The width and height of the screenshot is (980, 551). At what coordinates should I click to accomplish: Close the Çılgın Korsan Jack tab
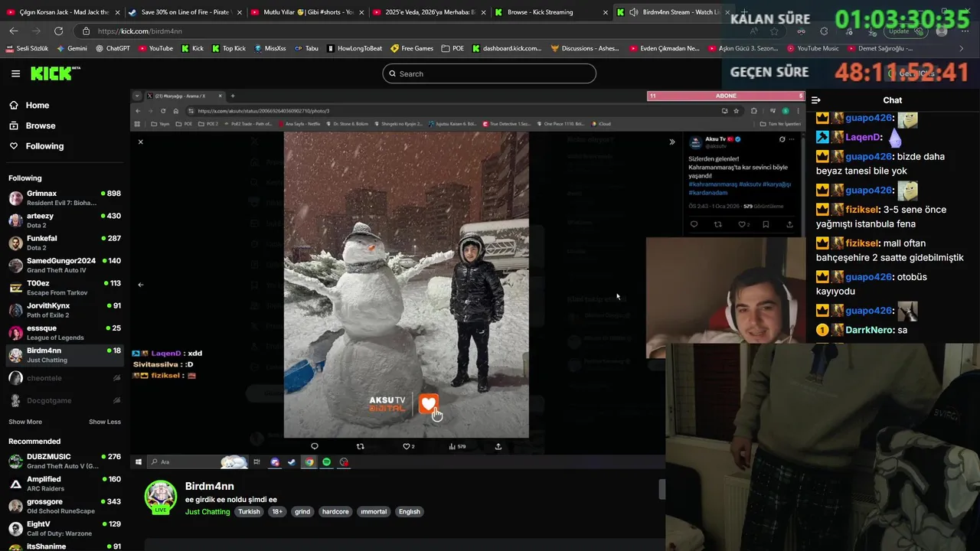[x=118, y=12]
